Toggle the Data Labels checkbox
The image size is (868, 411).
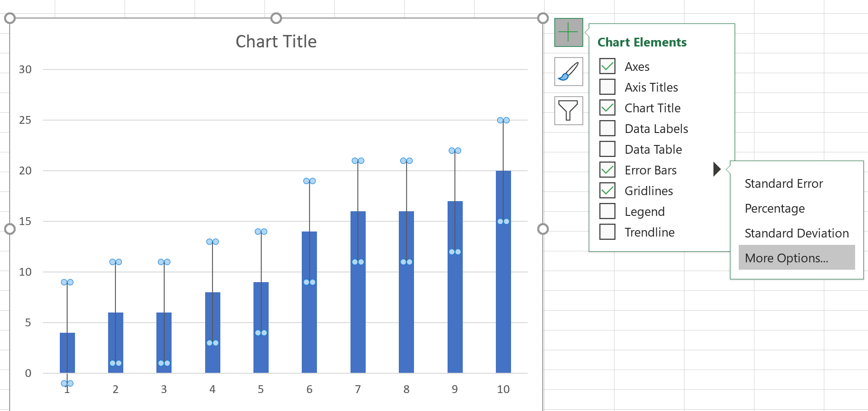[607, 128]
